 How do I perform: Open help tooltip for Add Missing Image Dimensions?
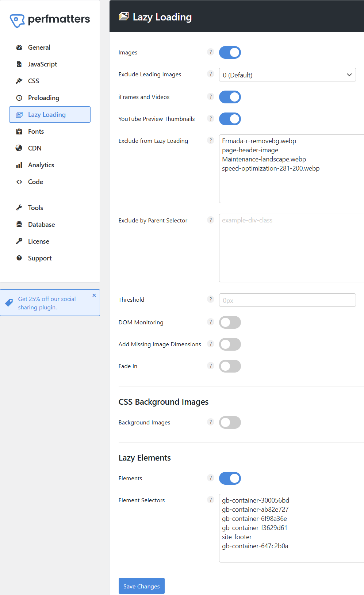tap(211, 344)
